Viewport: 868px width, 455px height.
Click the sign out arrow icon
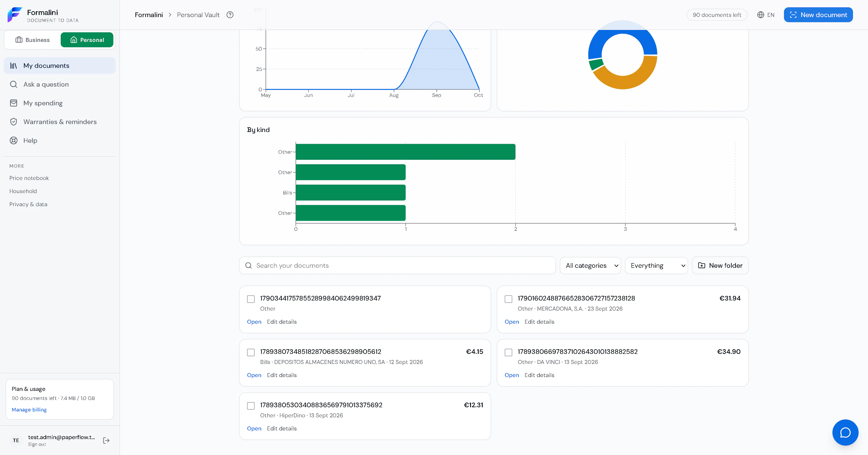pos(106,440)
